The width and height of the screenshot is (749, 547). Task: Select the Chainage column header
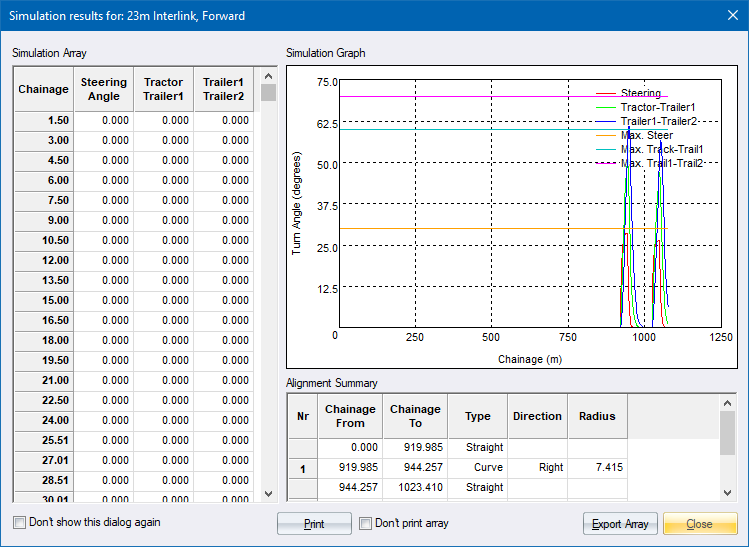coord(43,89)
